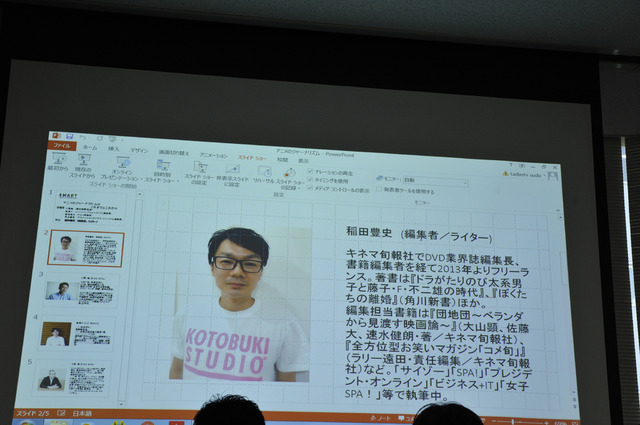Switch to the View (表示) tab
Viewport: 640px width, 425px height.
coord(303,161)
